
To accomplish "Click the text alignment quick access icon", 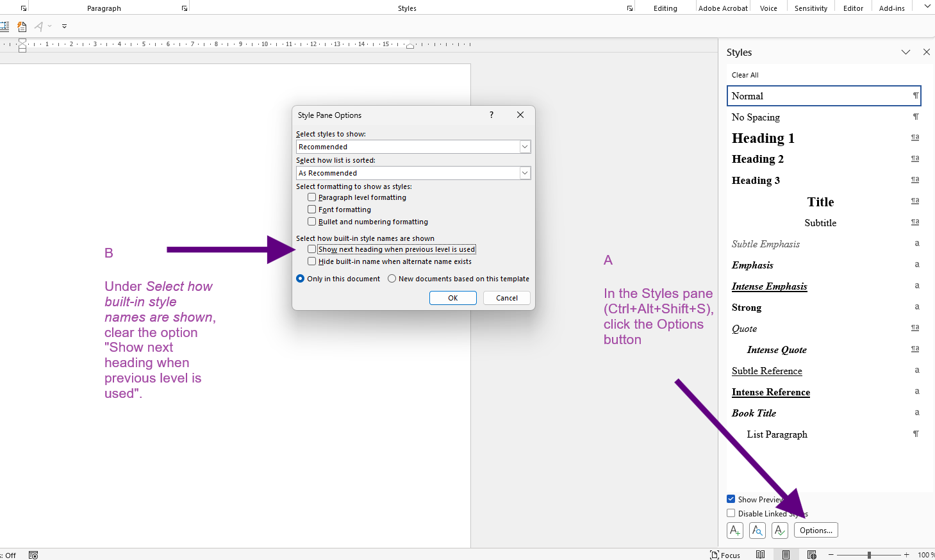I will [4, 26].
